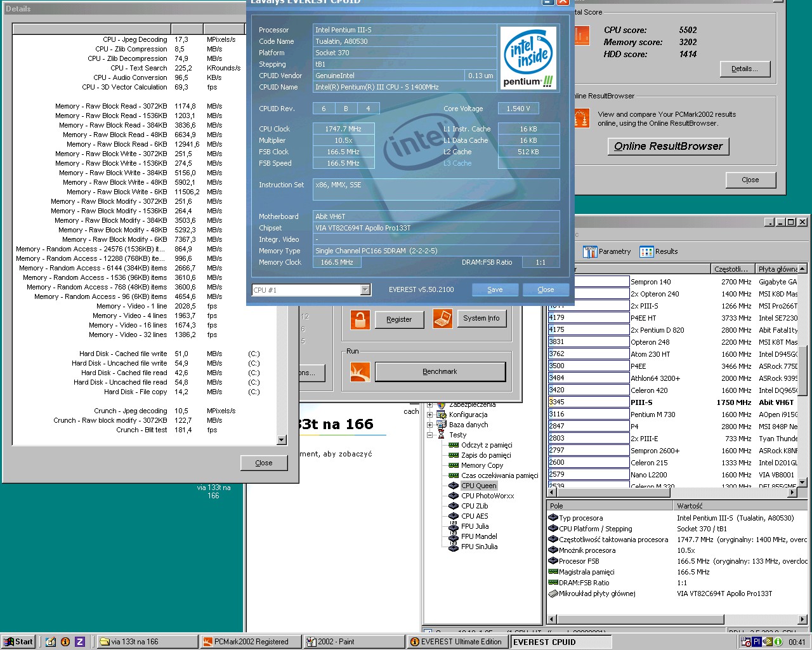Select the Atom 230 HT result row

pyautogui.click(x=672, y=354)
